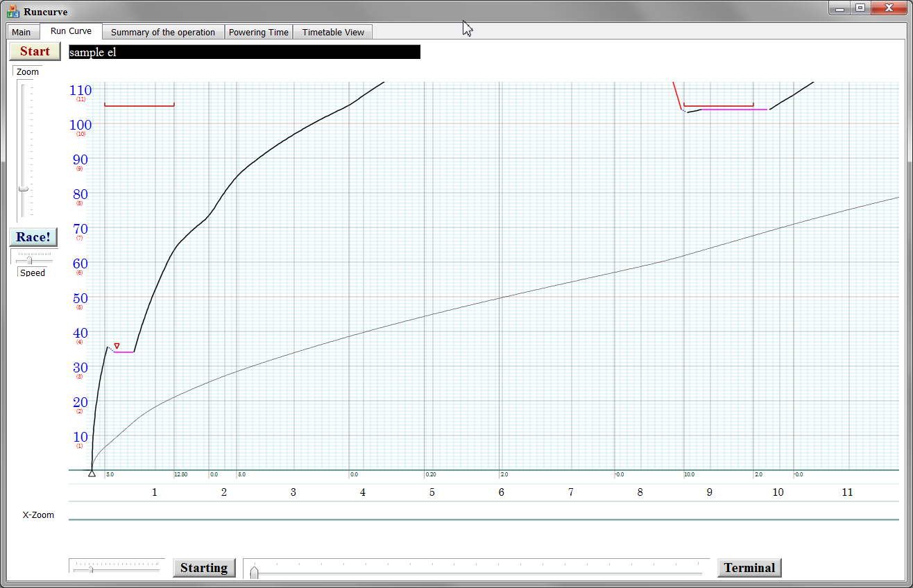Click the red speed limit bracket at top left
The width and height of the screenshot is (913, 588).
click(x=139, y=105)
